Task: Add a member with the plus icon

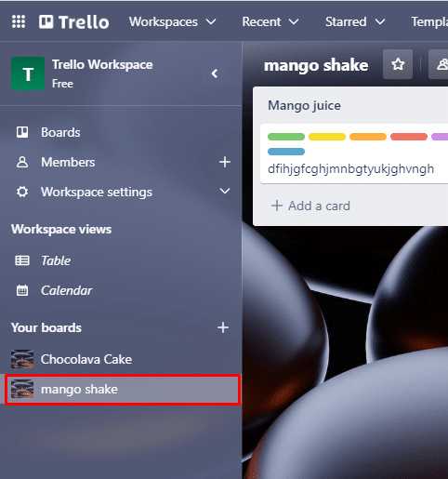Action: [225, 162]
